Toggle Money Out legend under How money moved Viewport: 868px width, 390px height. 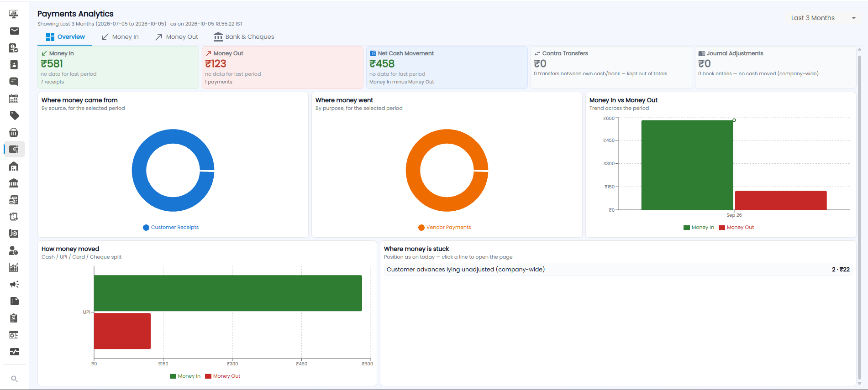click(x=222, y=376)
